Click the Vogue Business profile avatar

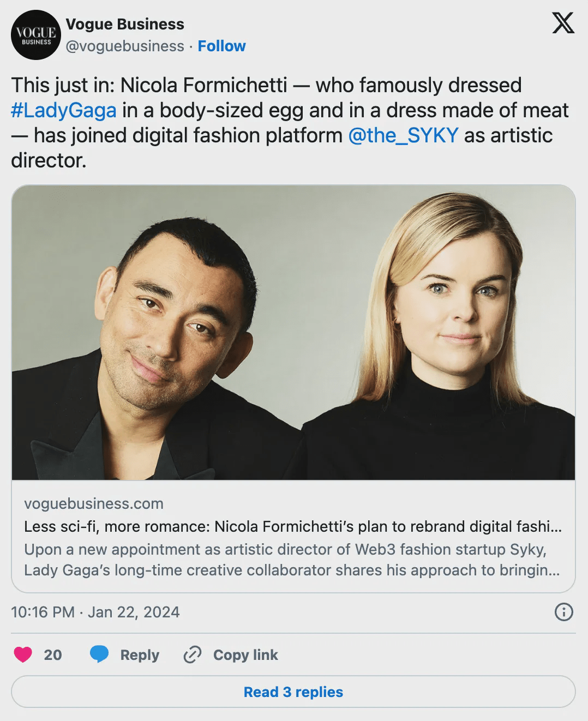tap(35, 35)
